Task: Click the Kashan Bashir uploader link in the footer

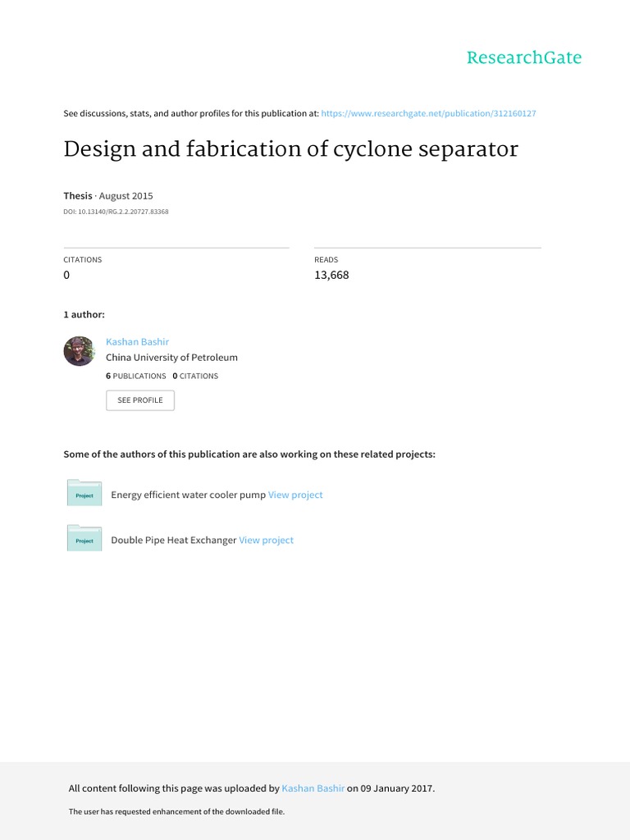Action: (x=313, y=788)
